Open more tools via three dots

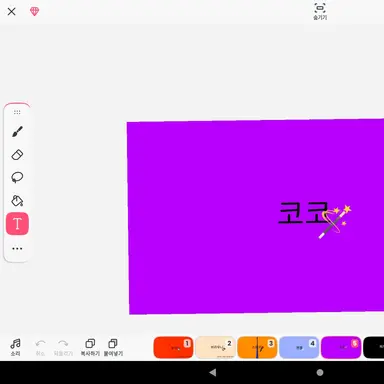tap(17, 249)
